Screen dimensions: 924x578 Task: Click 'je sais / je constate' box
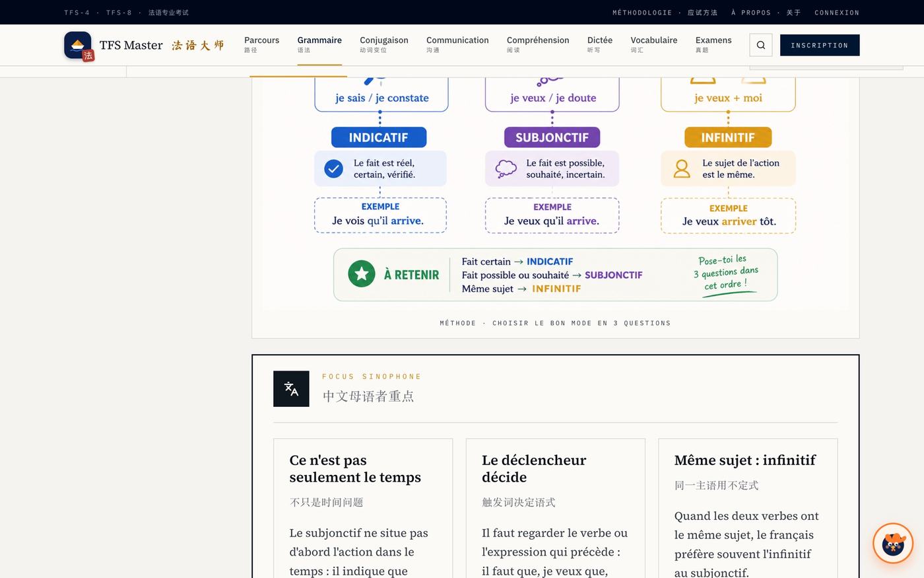tap(381, 94)
